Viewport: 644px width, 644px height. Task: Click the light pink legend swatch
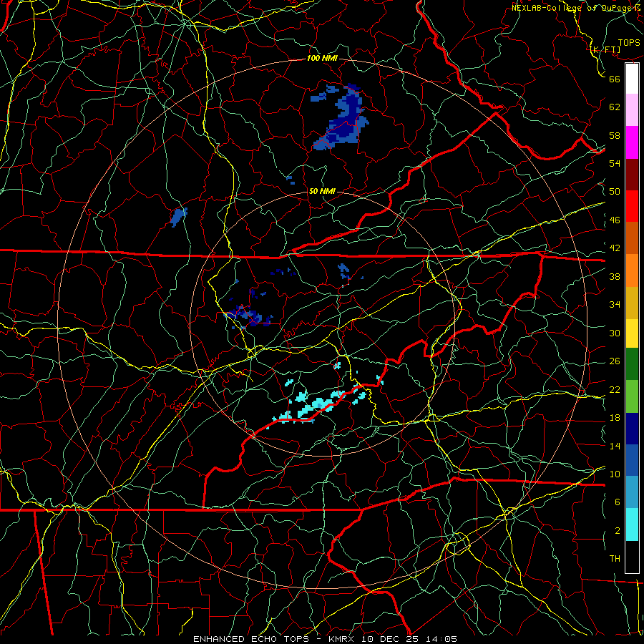coord(632,110)
